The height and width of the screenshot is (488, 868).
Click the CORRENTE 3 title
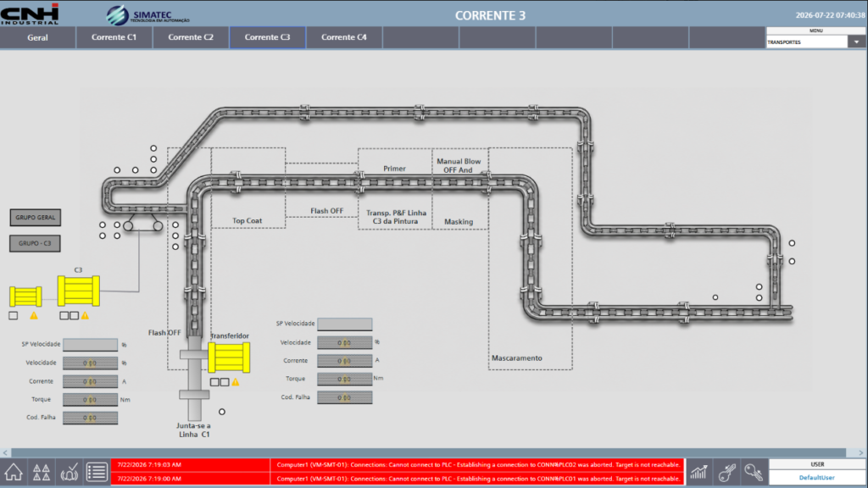pyautogui.click(x=490, y=15)
